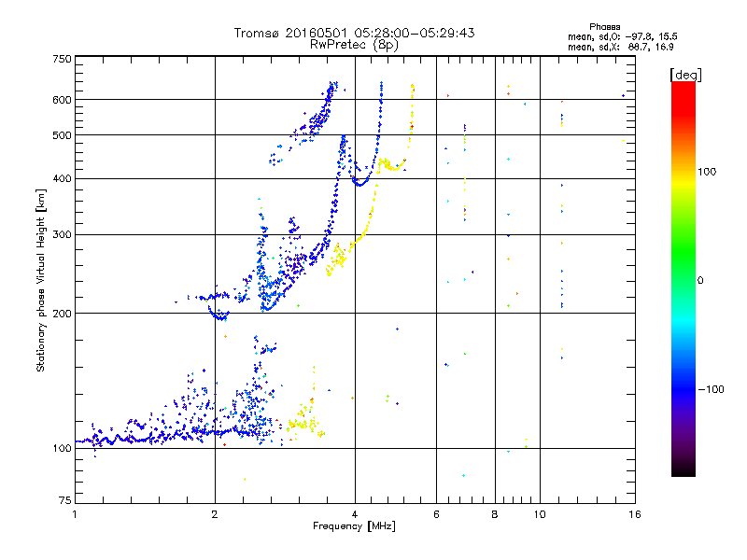Click the 'Phases' heading text

point(604,27)
